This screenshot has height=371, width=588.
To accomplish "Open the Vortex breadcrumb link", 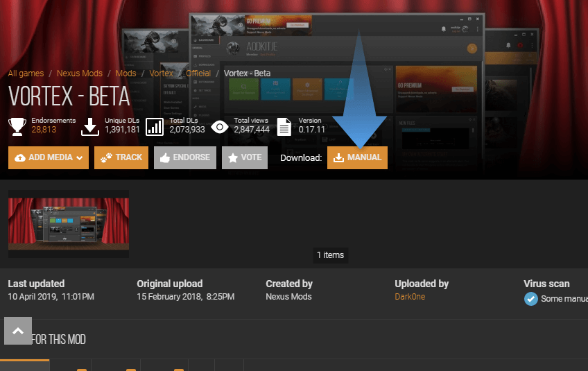I will 162,73.
